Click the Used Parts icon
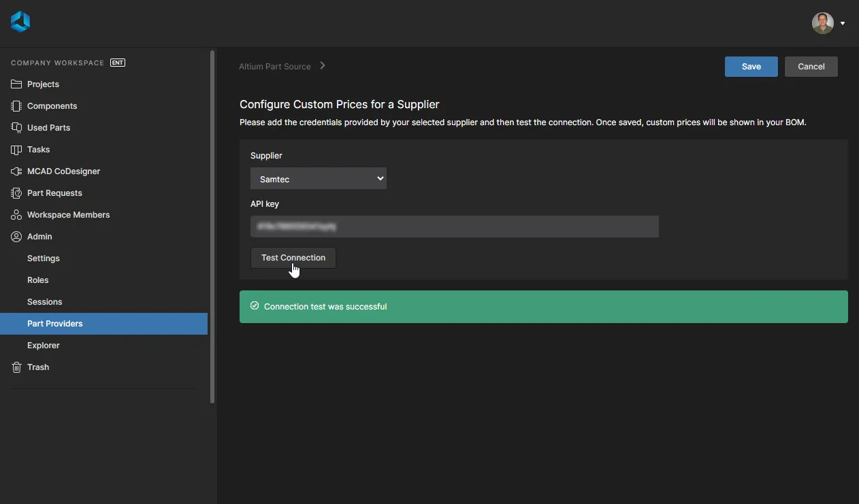This screenshot has width=859, height=504. pos(16,128)
